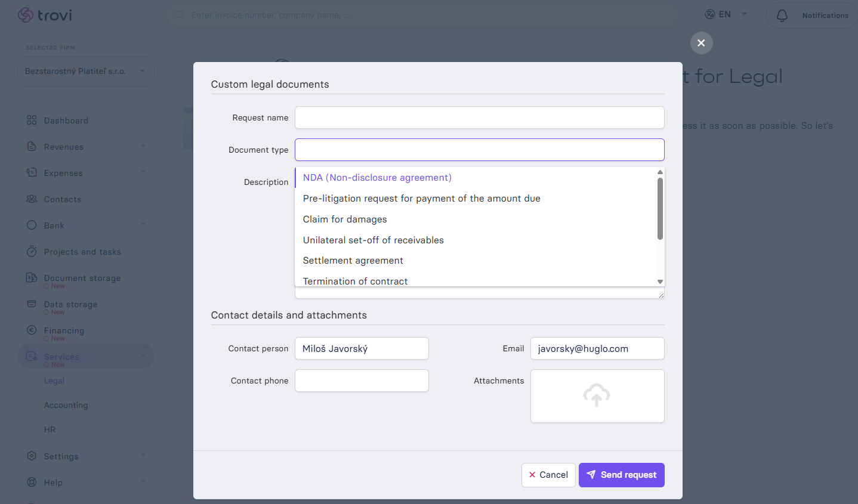Click the scroll-down arrow of the dropdown list

(660, 282)
